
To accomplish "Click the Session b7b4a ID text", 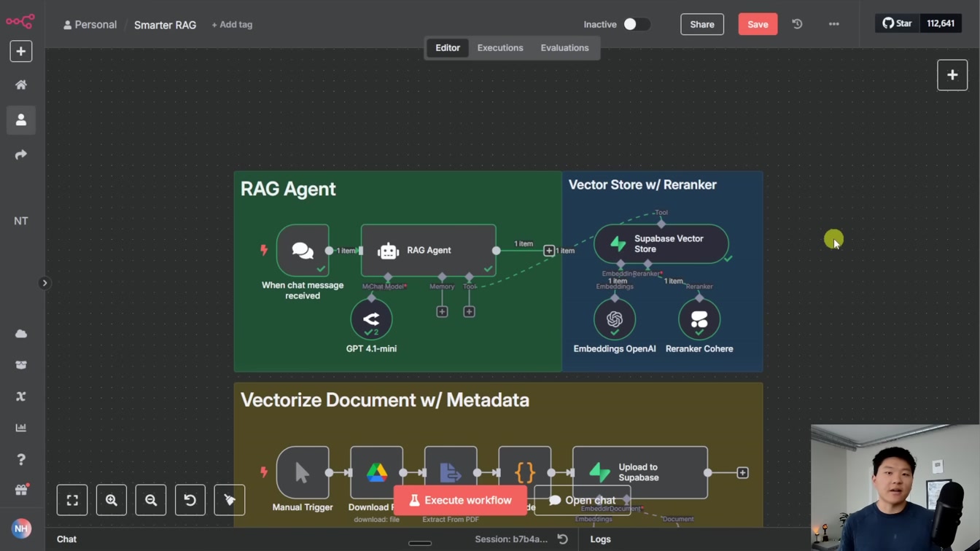I will tap(511, 539).
